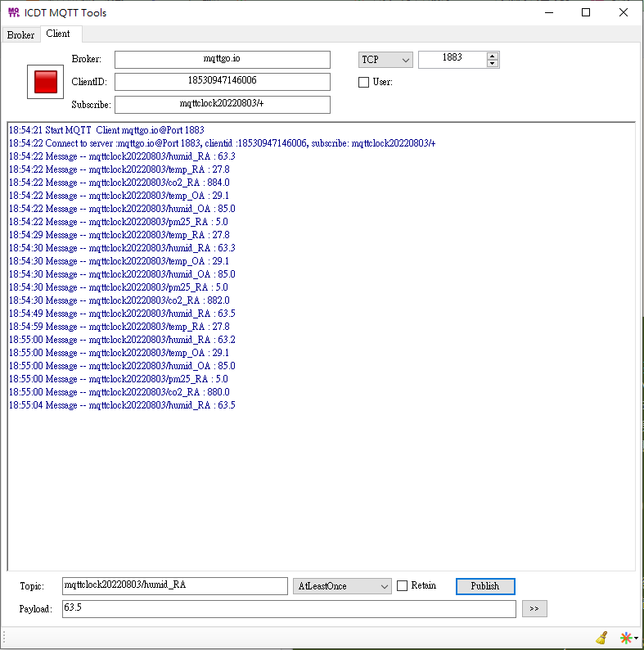Screen dimensions: 644x650
Task: Click the Topic input field
Action: tap(174, 586)
